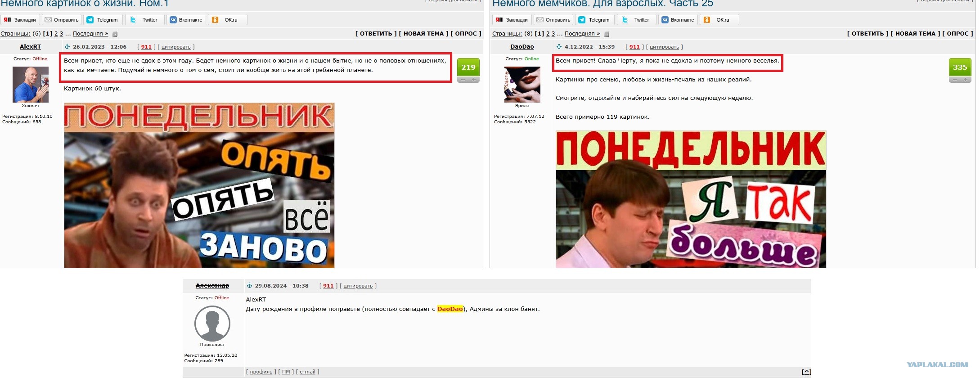Click ОТВЕТИТЬ in DaoDao's thread
This screenshot has height=378, width=980.
pos(868,34)
